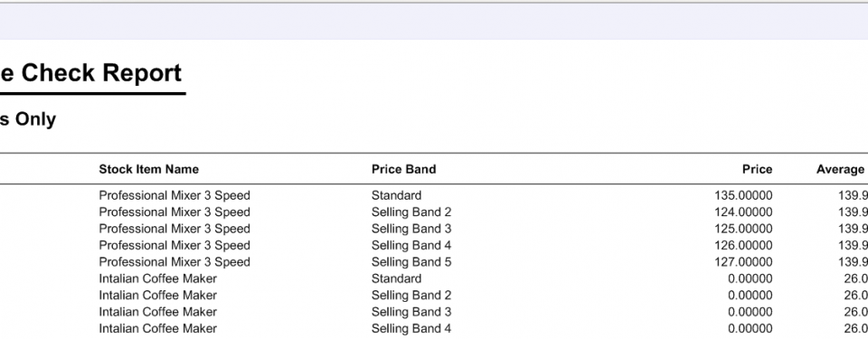This screenshot has height=339, width=868.
Task: Click the Average column header
Action: (x=842, y=170)
